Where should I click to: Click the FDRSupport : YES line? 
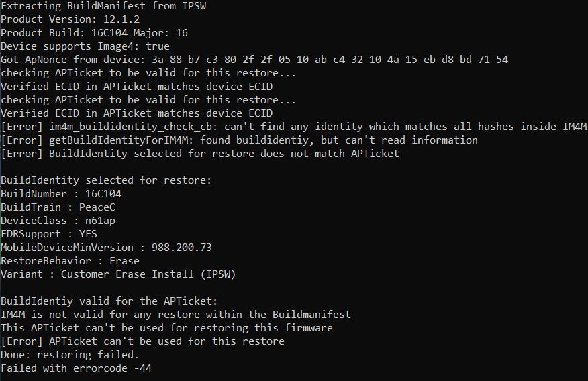49,234
